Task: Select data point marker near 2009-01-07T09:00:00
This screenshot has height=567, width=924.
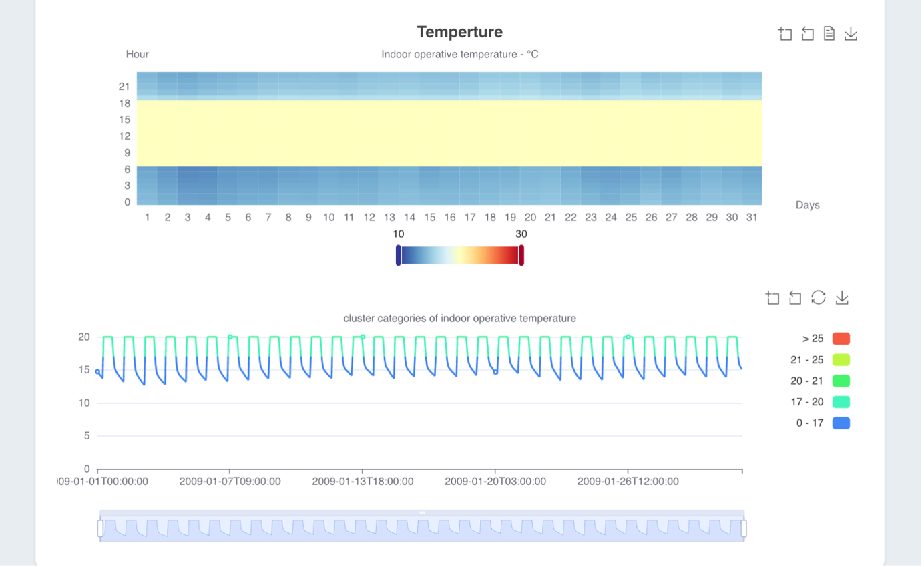Action: [230, 337]
